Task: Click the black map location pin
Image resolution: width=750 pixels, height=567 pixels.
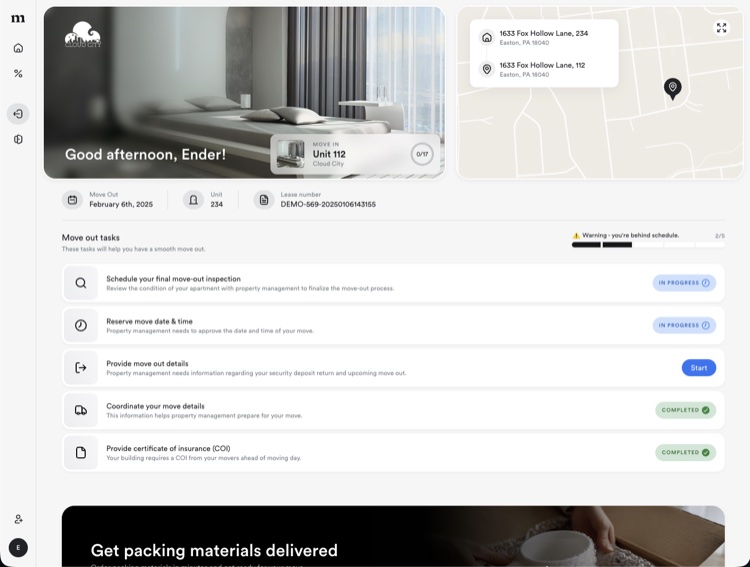Action: point(673,89)
